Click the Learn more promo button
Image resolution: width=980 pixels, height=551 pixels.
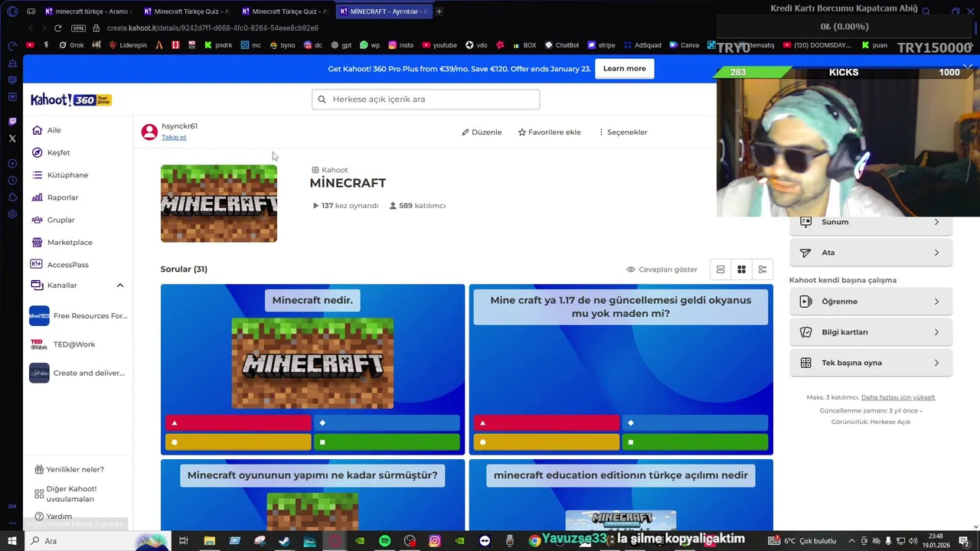624,69
